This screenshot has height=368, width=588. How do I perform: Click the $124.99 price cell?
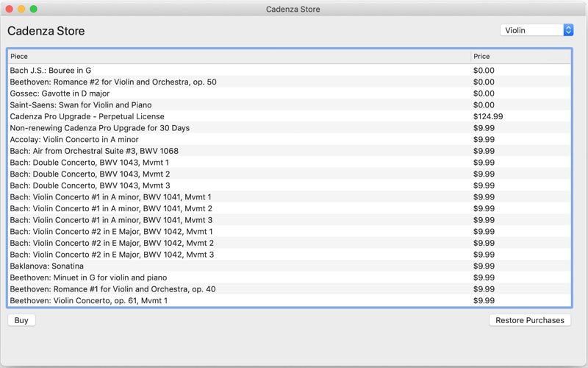coord(488,116)
